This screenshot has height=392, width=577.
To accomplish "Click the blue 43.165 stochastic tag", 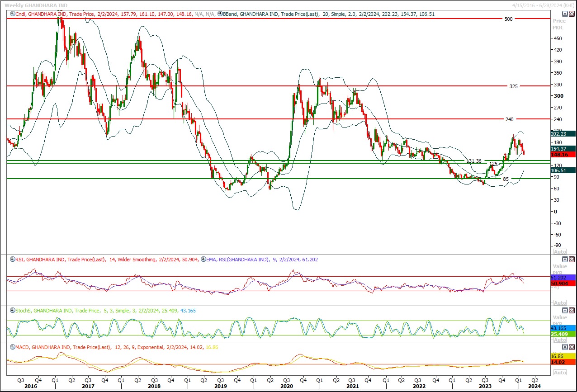I will [563, 328].
